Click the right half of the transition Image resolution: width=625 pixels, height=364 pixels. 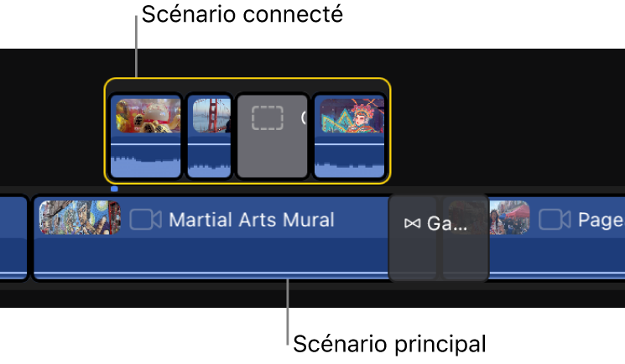pos(465,237)
